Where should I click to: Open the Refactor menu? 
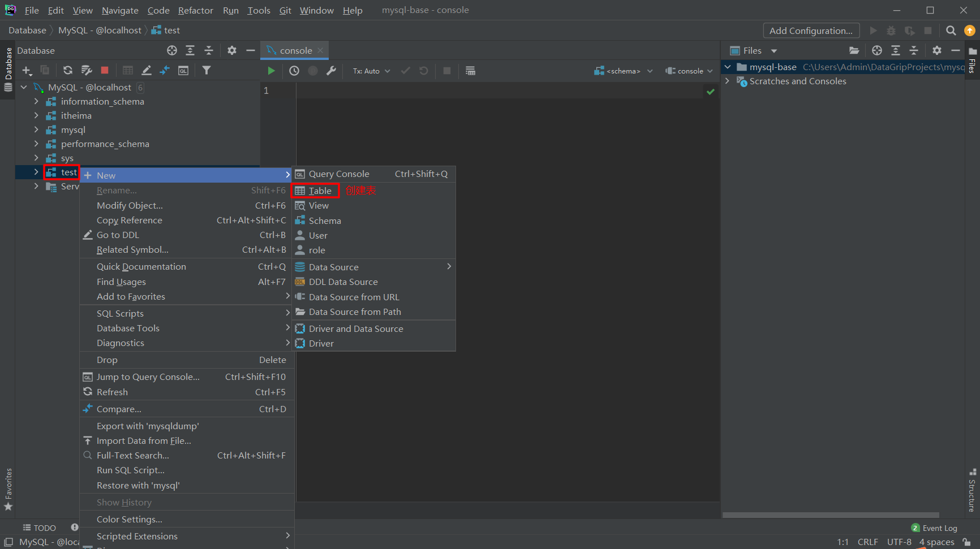tap(196, 10)
